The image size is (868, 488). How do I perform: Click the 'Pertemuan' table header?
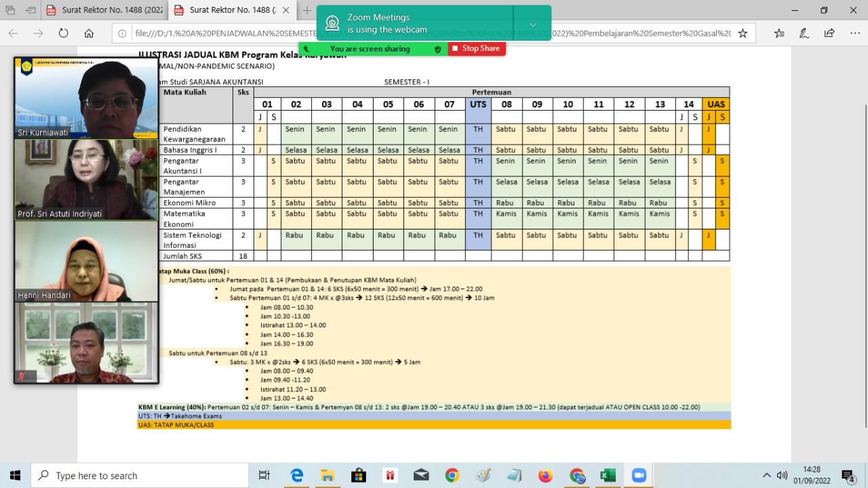click(x=492, y=92)
